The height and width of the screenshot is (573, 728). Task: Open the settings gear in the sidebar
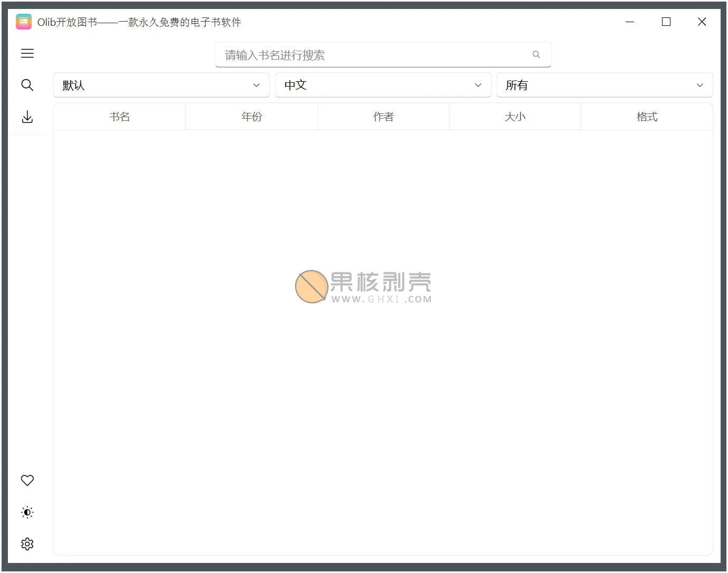pyautogui.click(x=27, y=543)
